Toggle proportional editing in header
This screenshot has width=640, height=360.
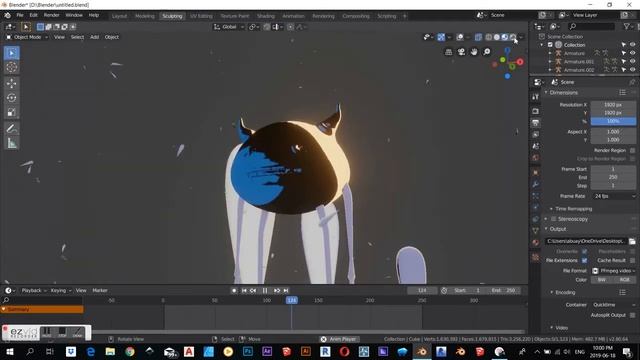[290, 27]
